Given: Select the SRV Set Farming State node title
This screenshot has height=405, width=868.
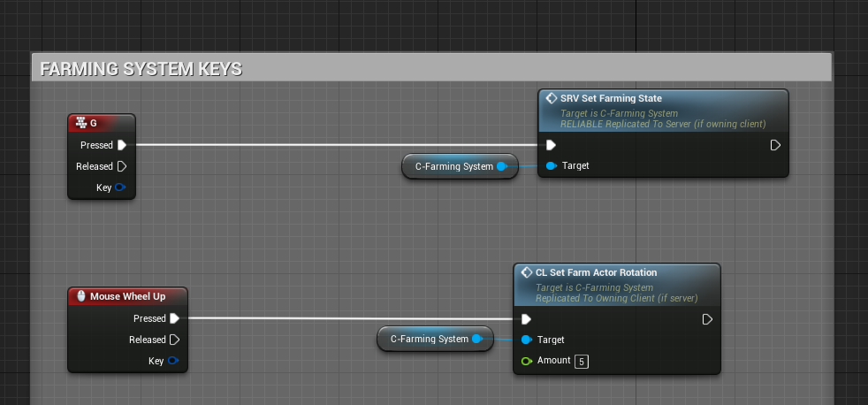Looking at the screenshot, I should point(611,98).
